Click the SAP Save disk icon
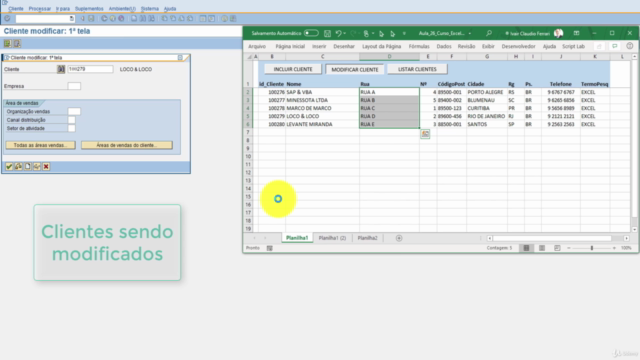Image resolution: width=640 pixels, height=360 pixels. (91, 18)
